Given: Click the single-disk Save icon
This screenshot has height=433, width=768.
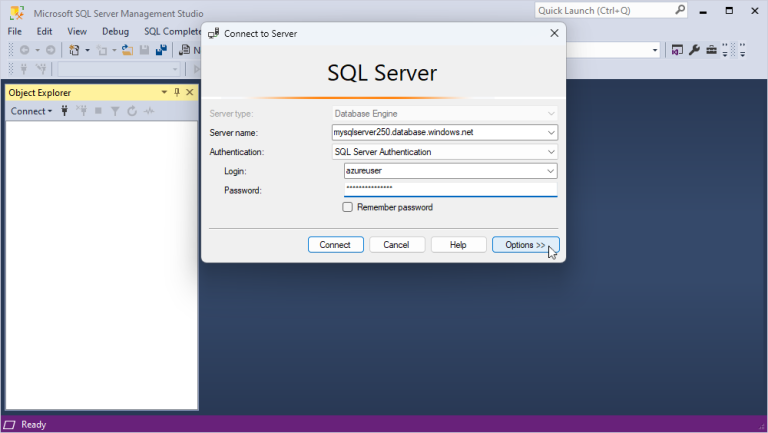Looking at the screenshot, I should (x=144, y=50).
